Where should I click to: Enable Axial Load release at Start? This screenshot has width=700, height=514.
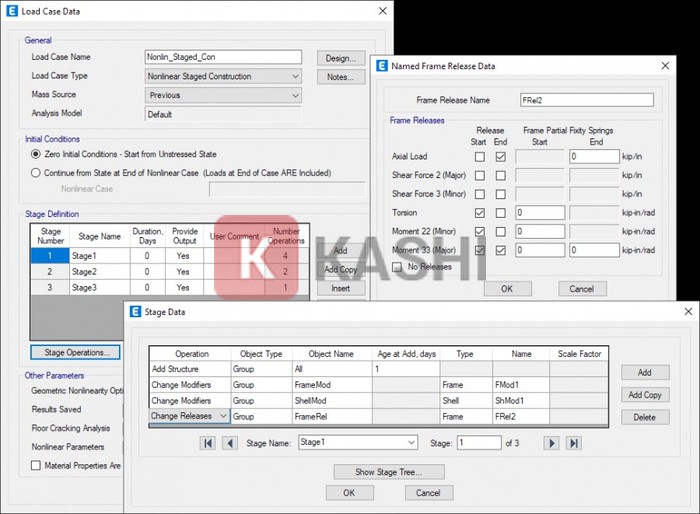point(480,157)
